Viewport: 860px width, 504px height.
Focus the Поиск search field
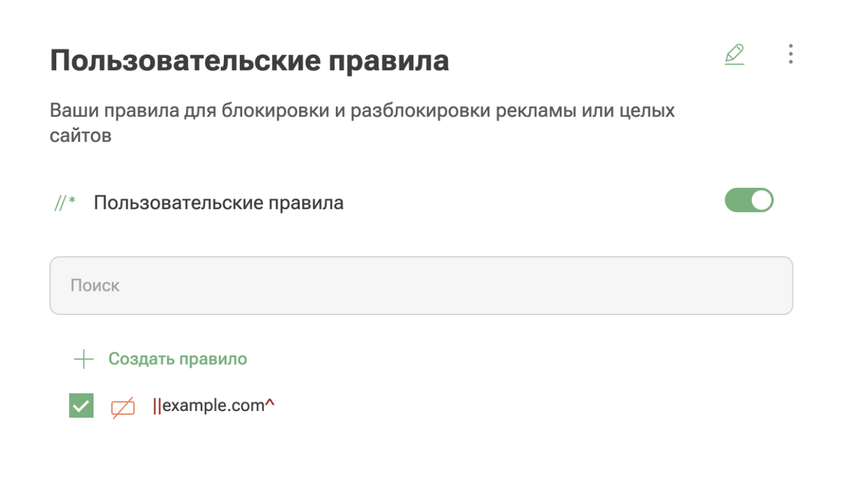click(x=421, y=285)
